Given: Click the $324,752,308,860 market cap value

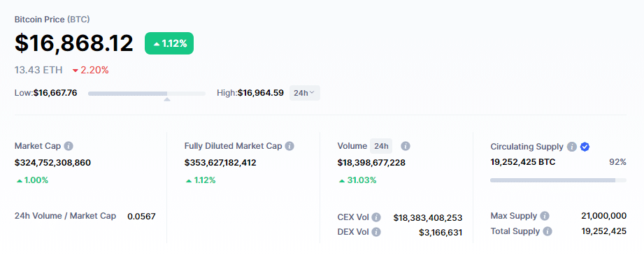Looking at the screenshot, I should point(52,163).
